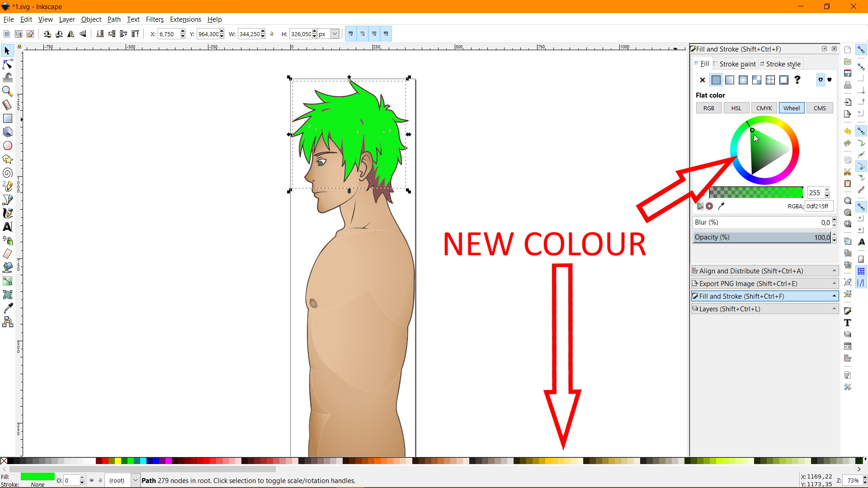The image size is (868, 488).
Task: Choose the CMYK color mode
Action: 764,108
